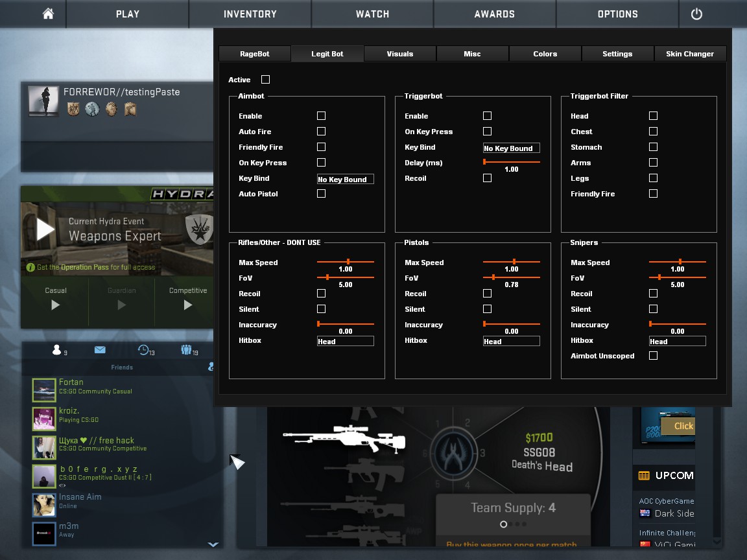747x560 pixels.
Task: Tick the Head checkbox in Triggerbot Filter
Action: pyautogui.click(x=653, y=116)
